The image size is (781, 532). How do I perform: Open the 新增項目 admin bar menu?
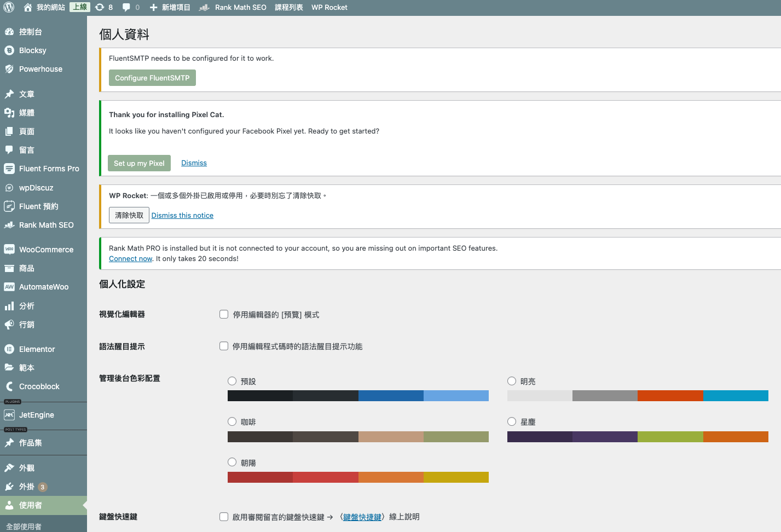(x=170, y=7)
